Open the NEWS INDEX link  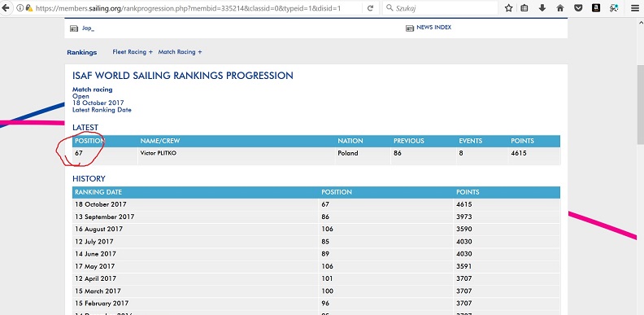433,28
